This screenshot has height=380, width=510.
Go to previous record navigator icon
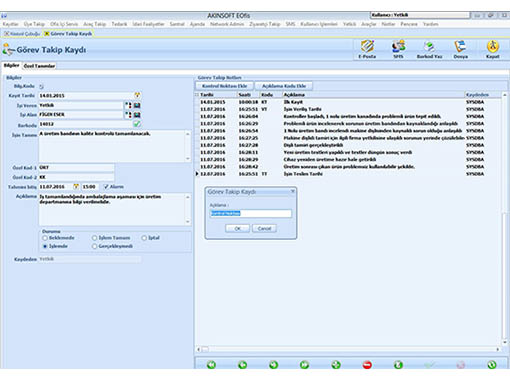click(243, 365)
